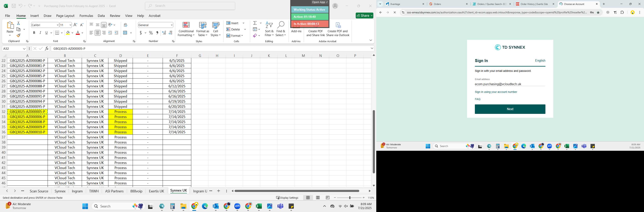Viewport: 644px width, 212px height.
Task: Click the Merge & Center icon
Action: (125, 33)
